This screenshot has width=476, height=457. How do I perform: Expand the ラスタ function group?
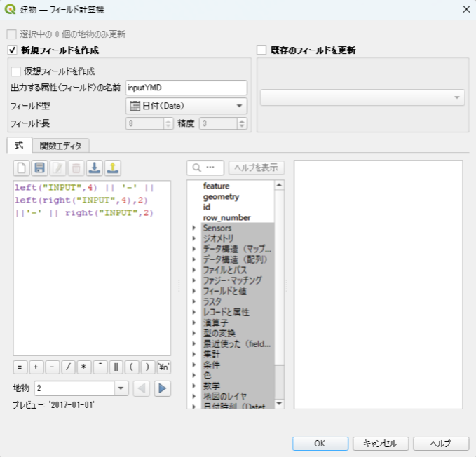click(194, 301)
